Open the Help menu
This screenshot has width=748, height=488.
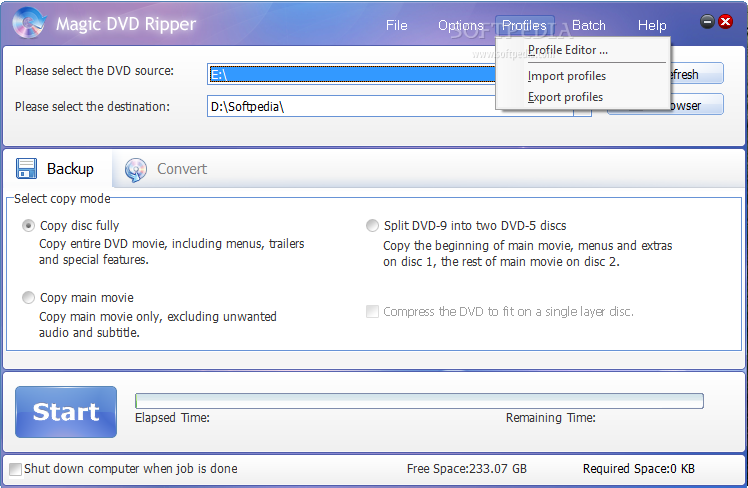pyautogui.click(x=652, y=25)
